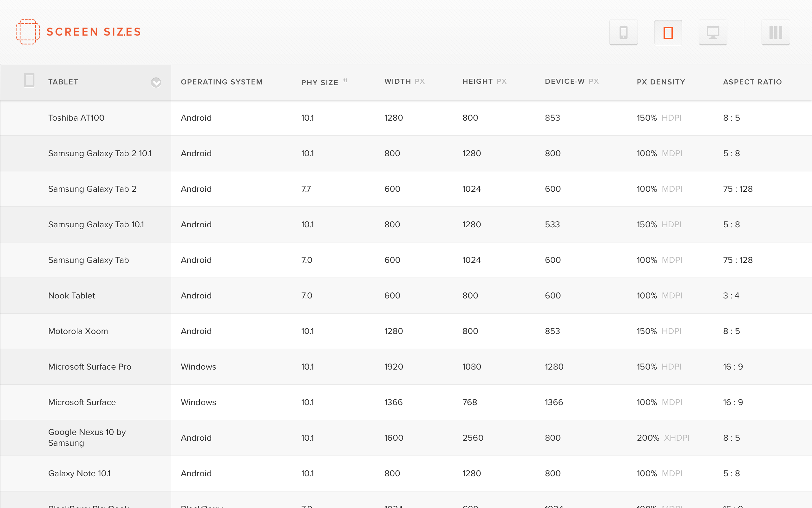
Task: Select the Galaxy Note 10.1 row name
Action: 79,474
